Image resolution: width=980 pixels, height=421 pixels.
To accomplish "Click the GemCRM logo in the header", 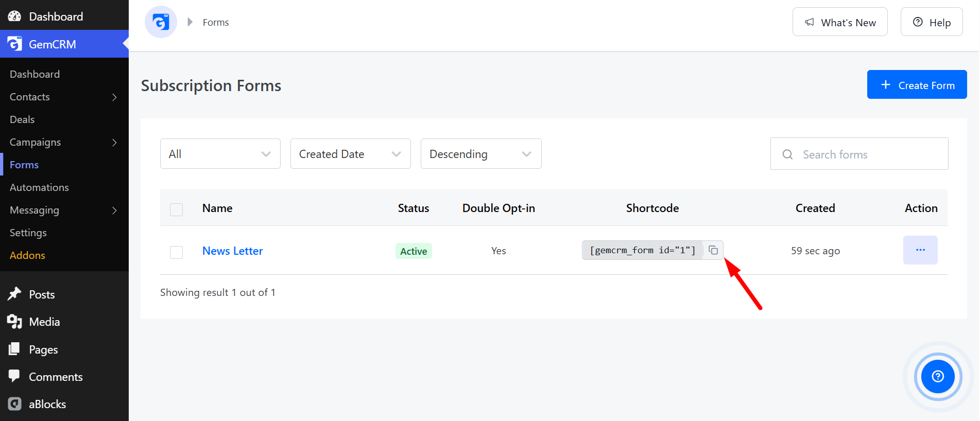I will click(161, 22).
